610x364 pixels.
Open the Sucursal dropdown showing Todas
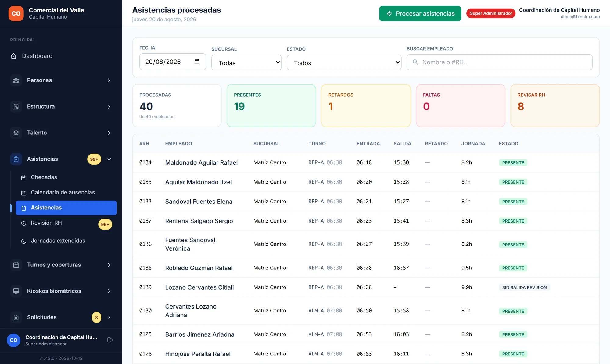tap(246, 62)
